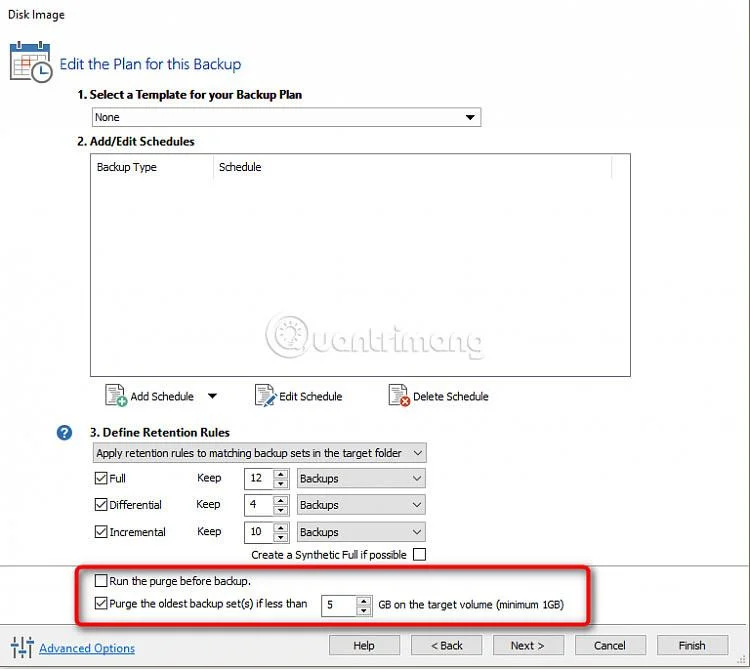Expand the Add Schedule dropdown arrow

click(212, 396)
